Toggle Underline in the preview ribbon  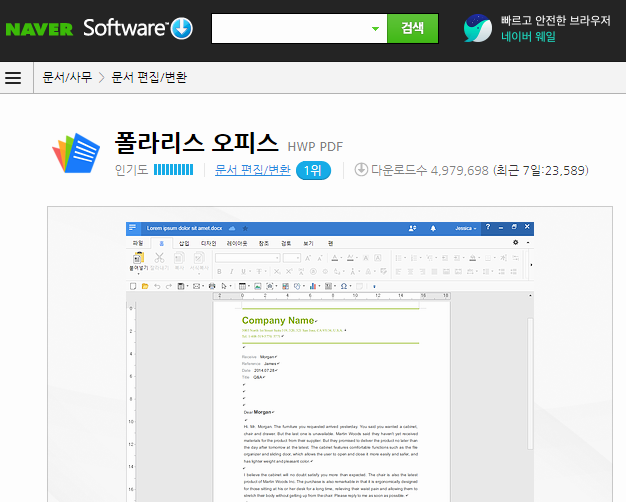(243, 272)
